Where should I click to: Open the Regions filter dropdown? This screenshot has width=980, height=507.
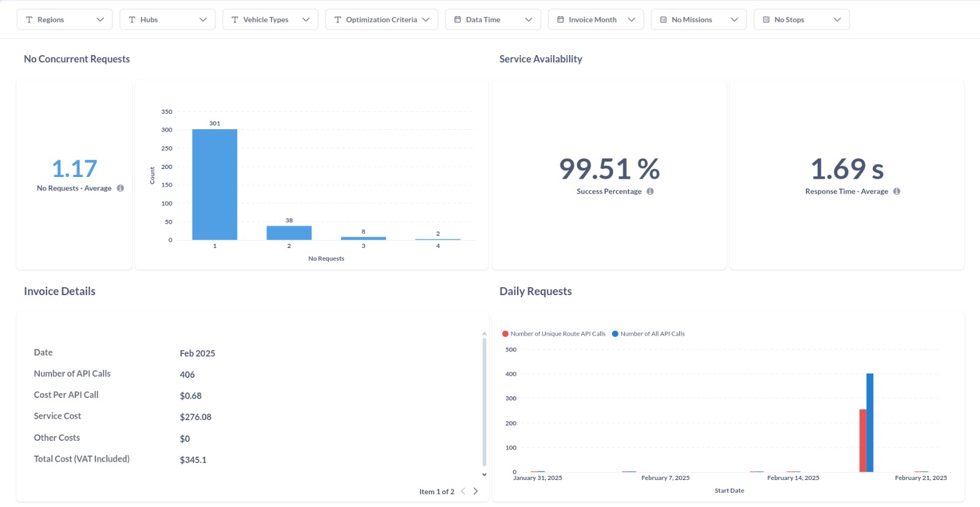pos(64,20)
